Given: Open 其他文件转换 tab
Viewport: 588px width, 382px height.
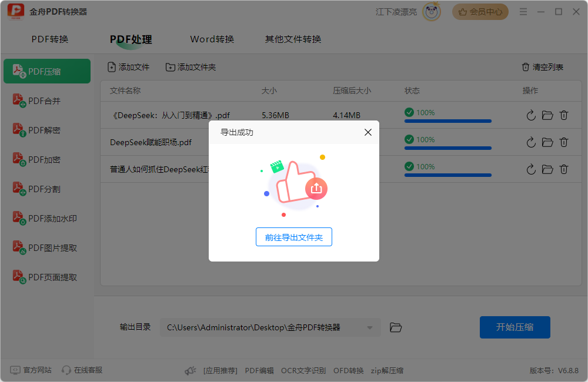Looking at the screenshot, I should [x=293, y=39].
